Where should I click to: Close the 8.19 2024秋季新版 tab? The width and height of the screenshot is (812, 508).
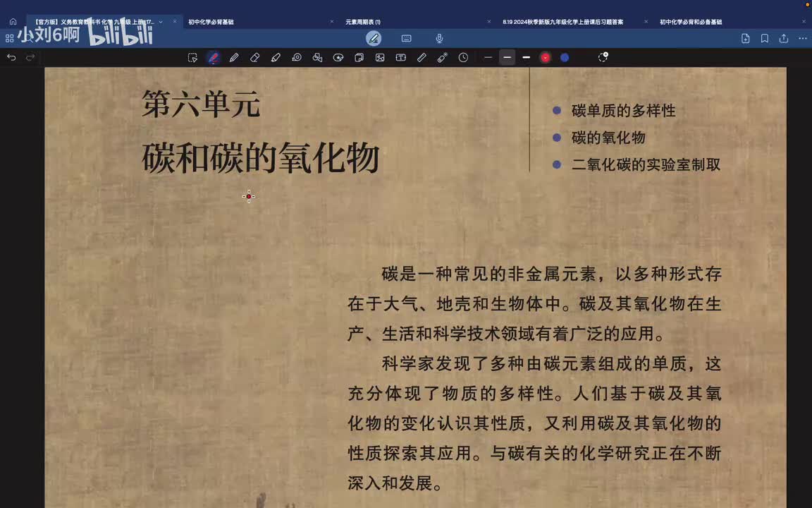(646, 22)
